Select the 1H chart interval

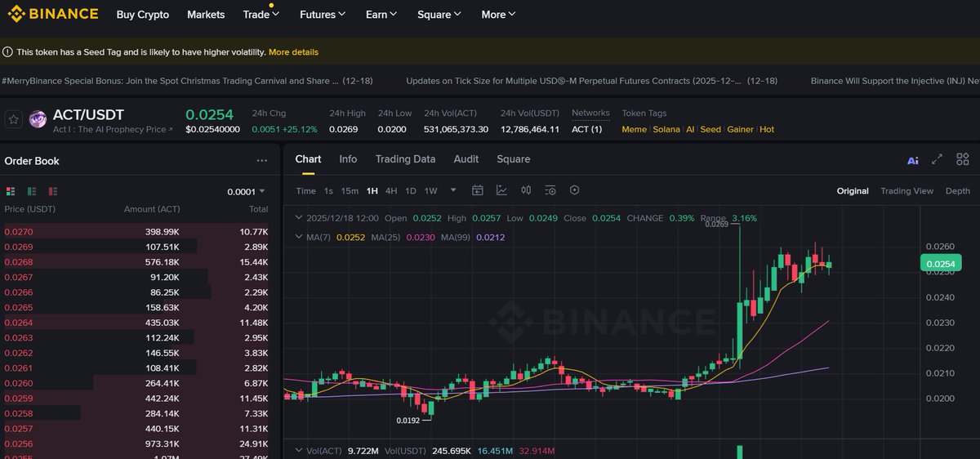372,191
